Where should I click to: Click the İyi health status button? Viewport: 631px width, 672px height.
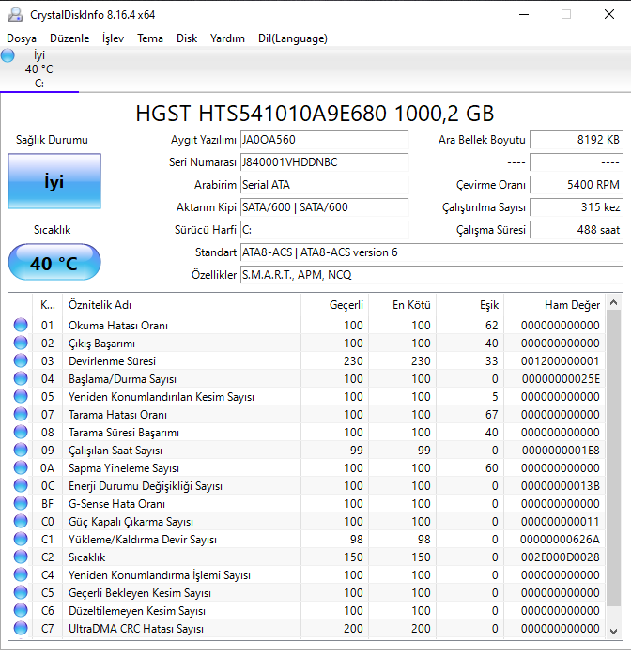coord(54,181)
